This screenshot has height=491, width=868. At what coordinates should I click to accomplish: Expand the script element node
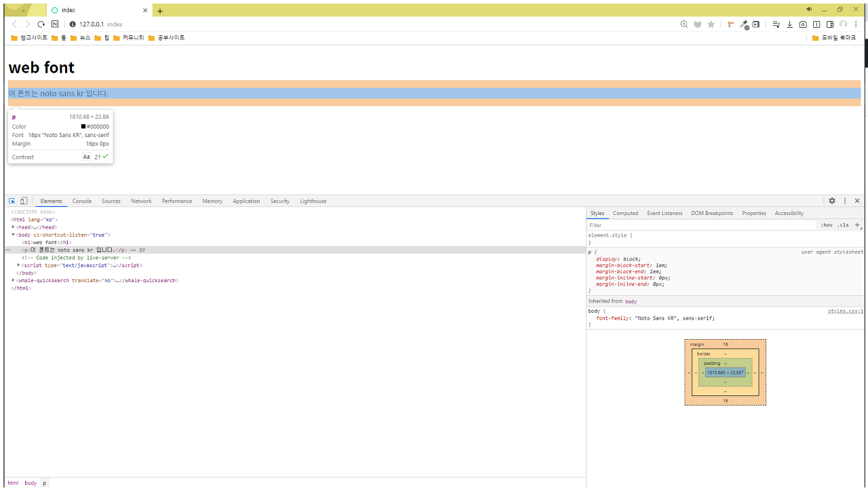18,265
